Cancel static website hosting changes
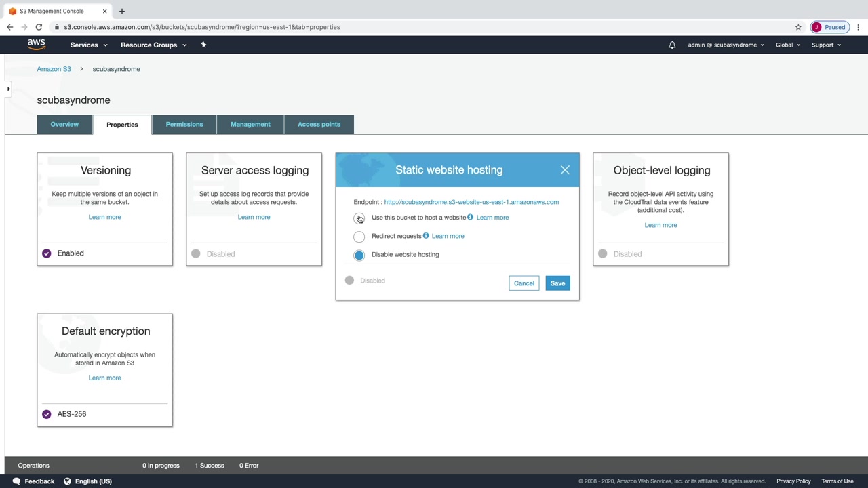868x488 pixels. tap(524, 283)
